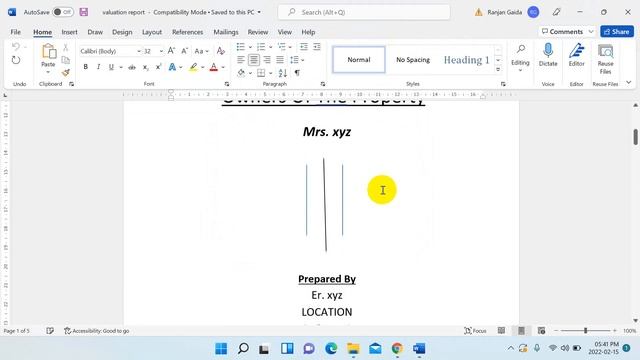The height and width of the screenshot is (360, 640).
Task: Click the Copy icon
Action: click(65, 60)
